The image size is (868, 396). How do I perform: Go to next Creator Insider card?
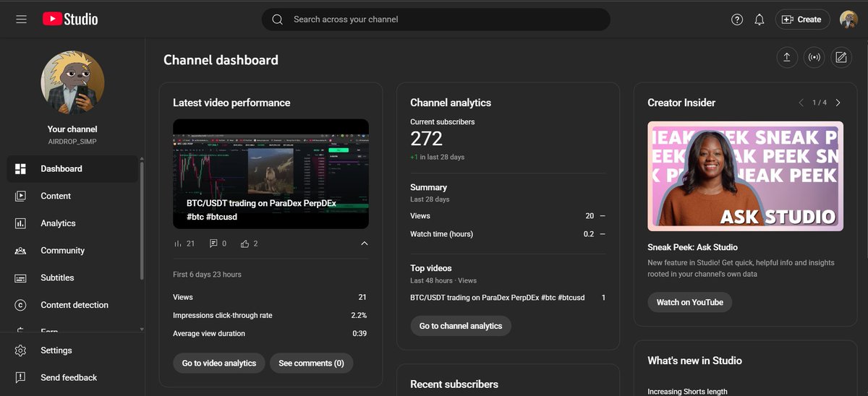pos(838,103)
